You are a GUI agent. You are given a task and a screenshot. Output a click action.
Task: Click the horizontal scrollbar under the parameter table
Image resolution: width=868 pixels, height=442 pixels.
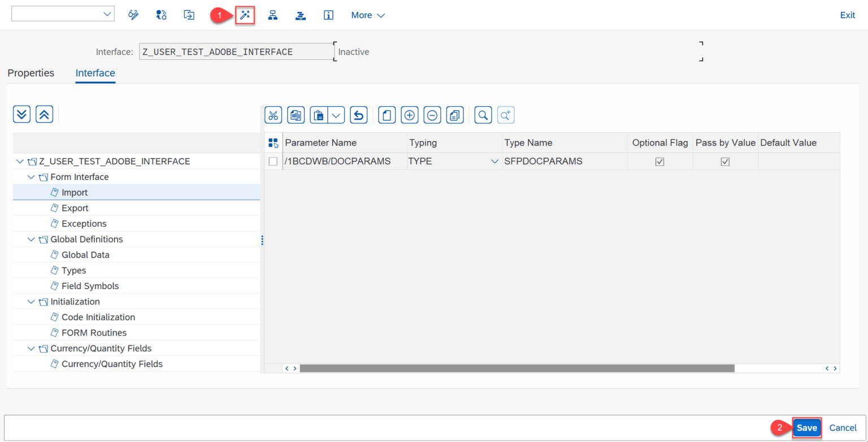click(517, 368)
